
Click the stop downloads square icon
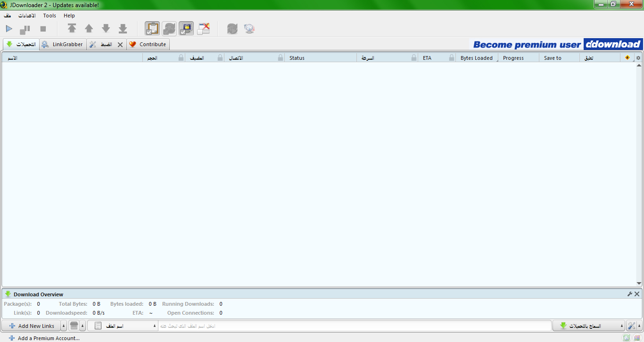[43, 29]
